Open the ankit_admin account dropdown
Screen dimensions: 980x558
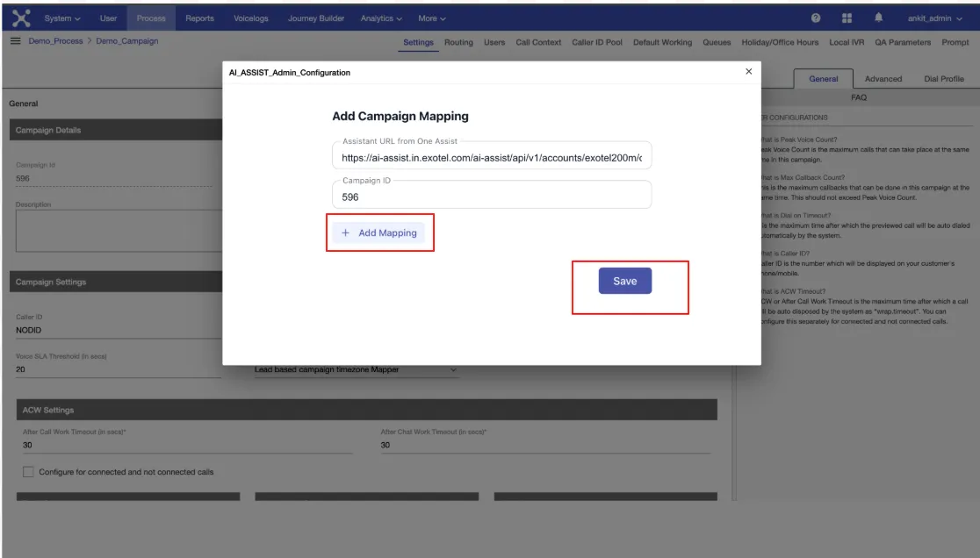coord(934,18)
